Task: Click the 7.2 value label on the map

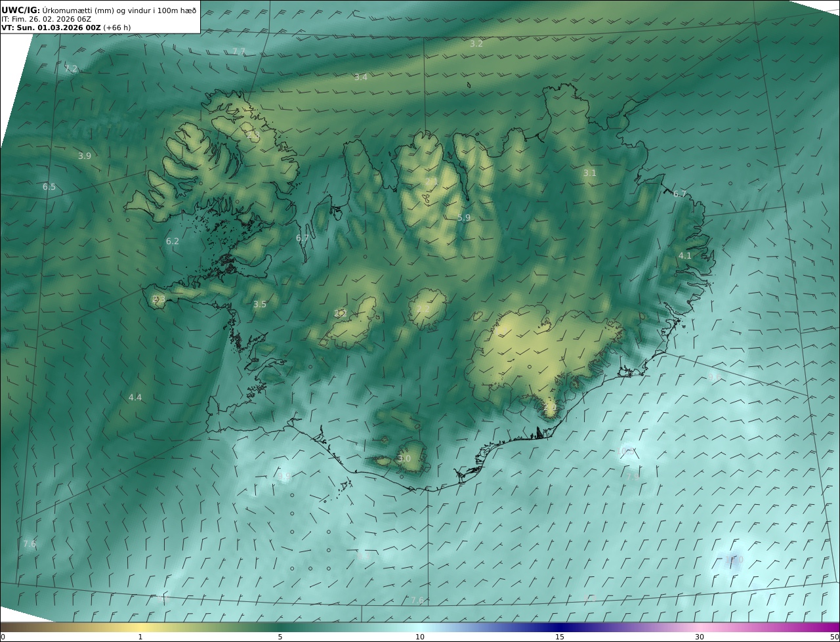Action: click(x=71, y=69)
